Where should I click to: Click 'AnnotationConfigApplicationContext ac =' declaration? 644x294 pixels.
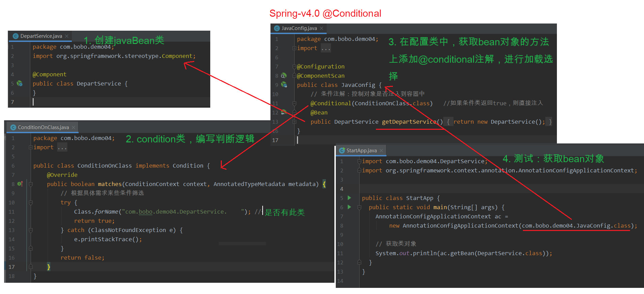pyautogui.click(x=442, y=216)
